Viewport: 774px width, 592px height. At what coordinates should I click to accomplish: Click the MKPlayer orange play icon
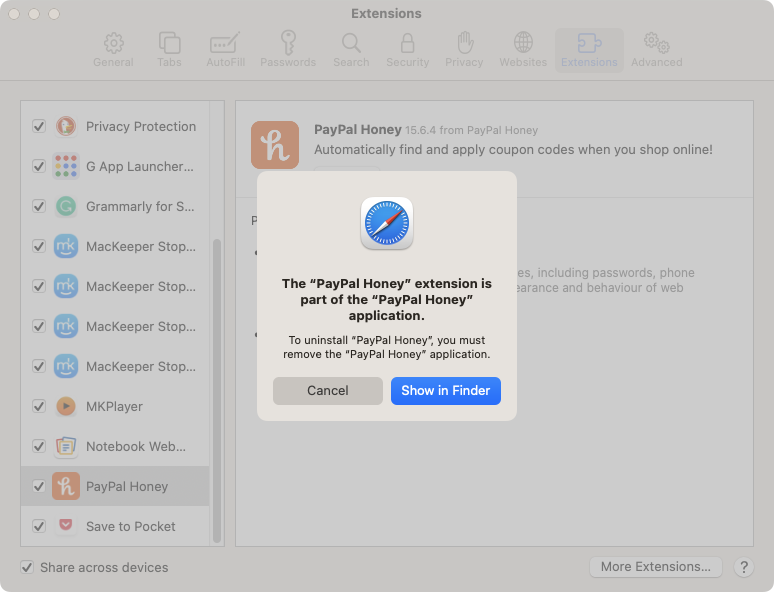[x=66, y=406]
